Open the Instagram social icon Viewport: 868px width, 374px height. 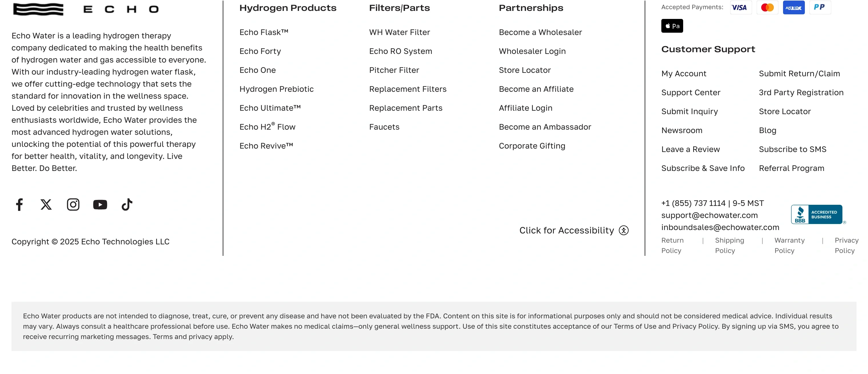click(73, 204)
